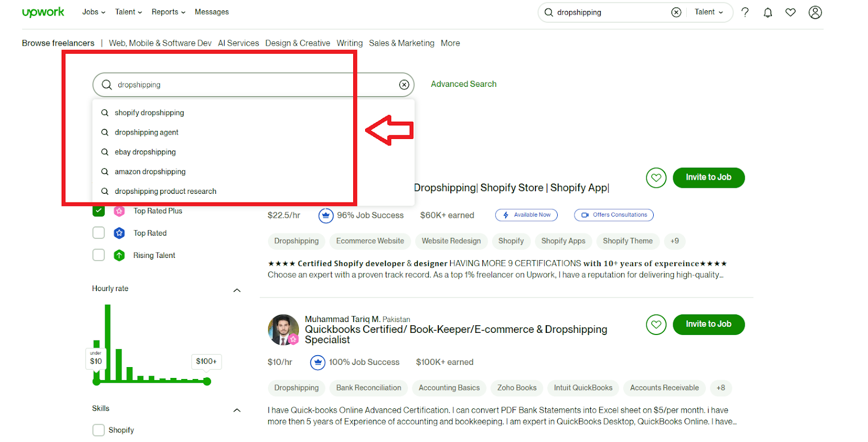Image resolution: width=868 pixels, height=442 pixels.
Task: Browse Writing category
Action: tap(349, 43)
